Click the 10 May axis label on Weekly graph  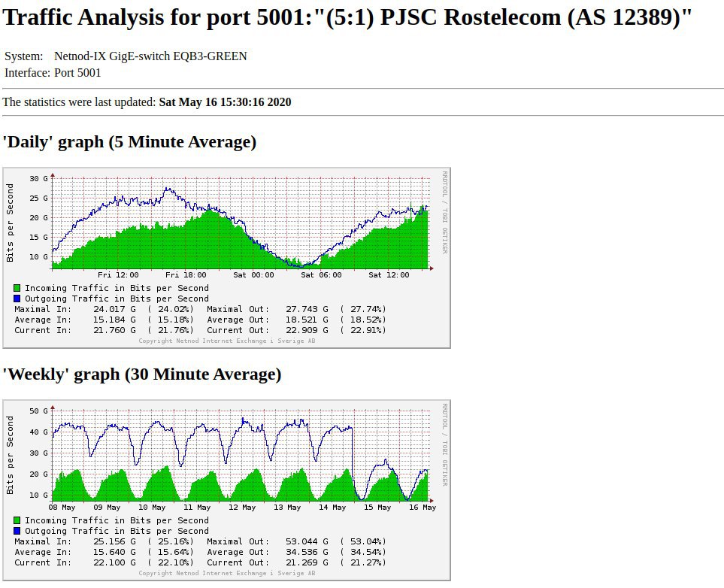point(152,507)
